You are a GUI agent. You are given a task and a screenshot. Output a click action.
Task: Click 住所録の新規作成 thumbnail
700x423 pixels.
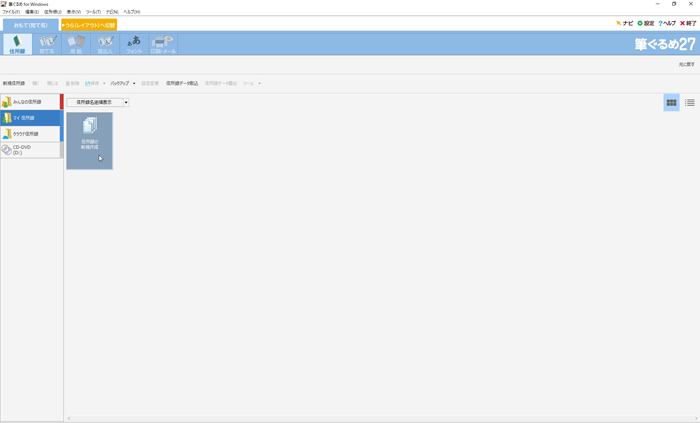tap(89, 140)
